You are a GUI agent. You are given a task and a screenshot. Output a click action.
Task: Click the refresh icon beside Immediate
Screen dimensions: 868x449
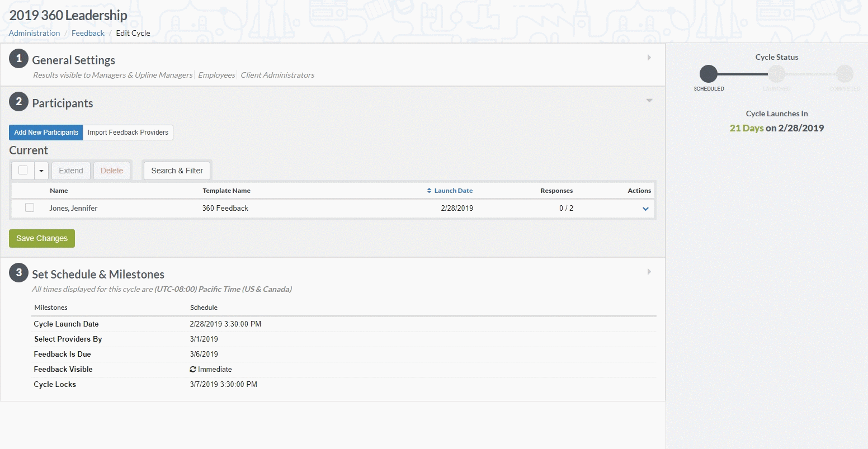193,369
